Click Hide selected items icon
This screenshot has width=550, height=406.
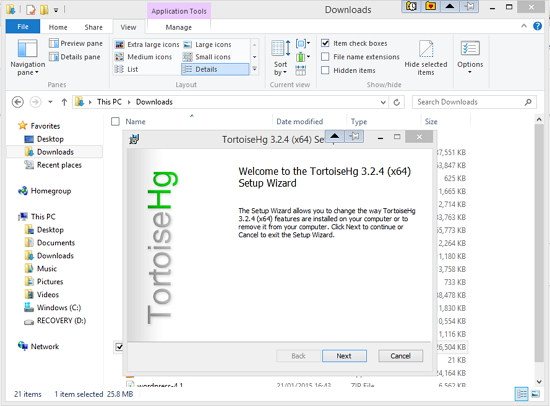pos(426,58)
